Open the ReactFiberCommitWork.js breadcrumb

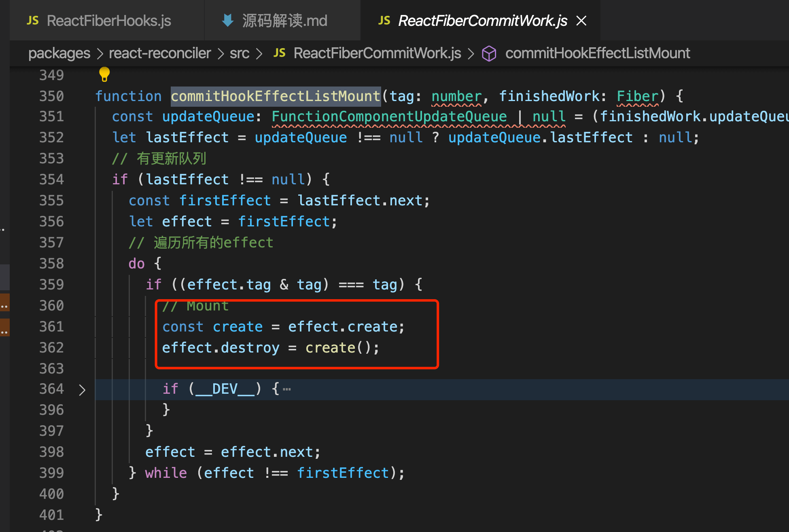377,53
